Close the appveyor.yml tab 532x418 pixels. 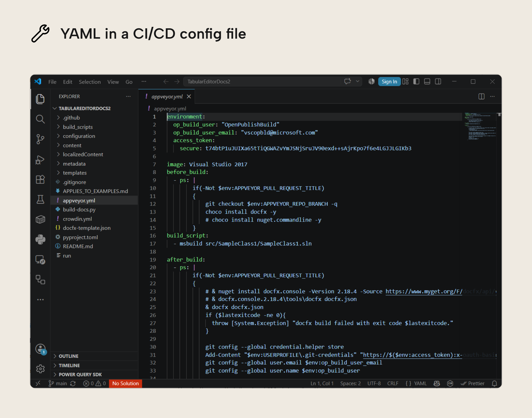point(189,96)
